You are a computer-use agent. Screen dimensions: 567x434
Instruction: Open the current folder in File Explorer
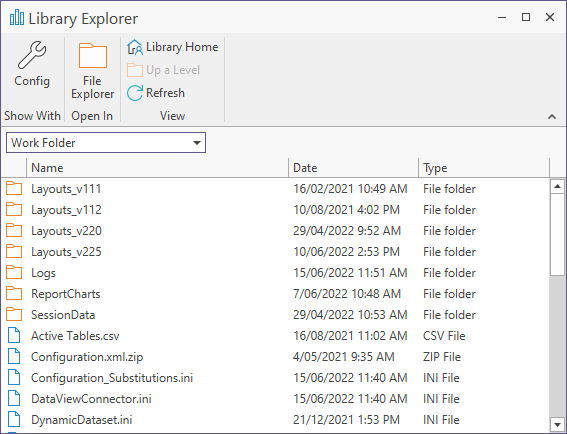[x=93, y=71]
